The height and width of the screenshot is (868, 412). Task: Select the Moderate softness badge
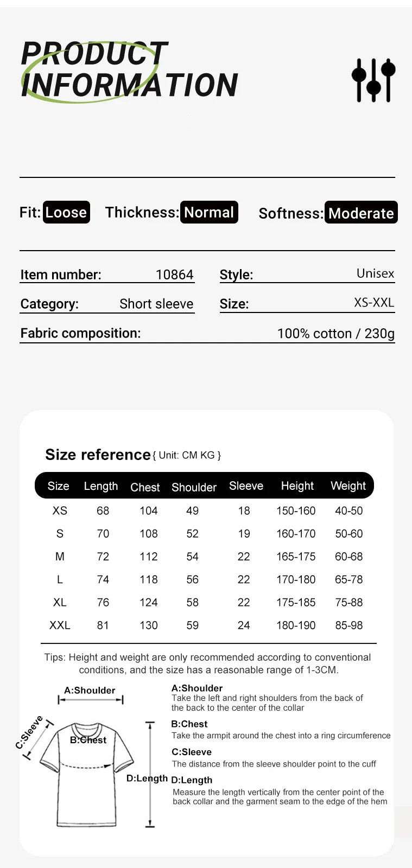click(x=361, y=213)
